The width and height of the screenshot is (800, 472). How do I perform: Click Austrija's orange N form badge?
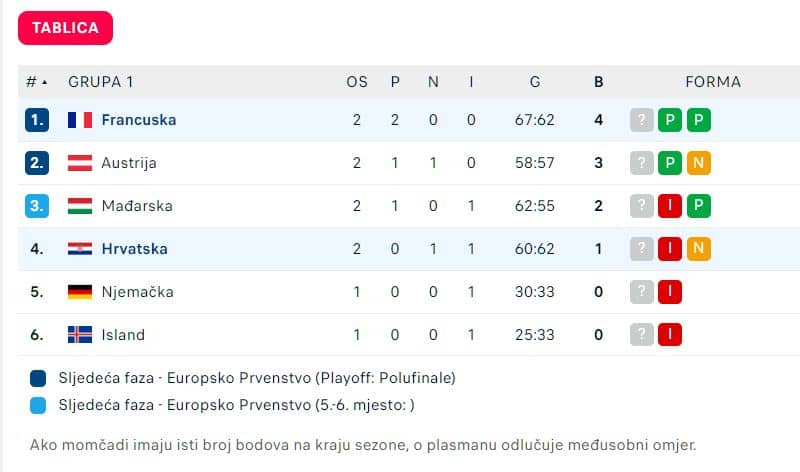pyautogui.click(x=698, y=163)
